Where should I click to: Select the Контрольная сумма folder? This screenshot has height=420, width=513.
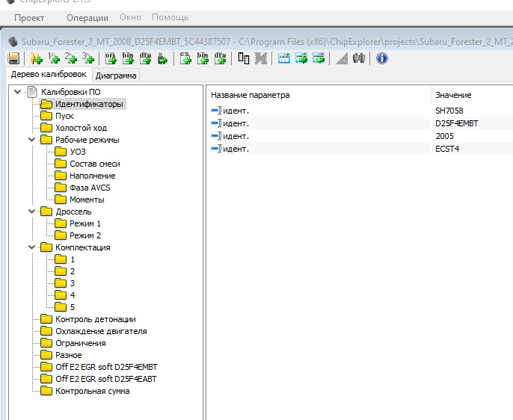click(x=92, y=391)
